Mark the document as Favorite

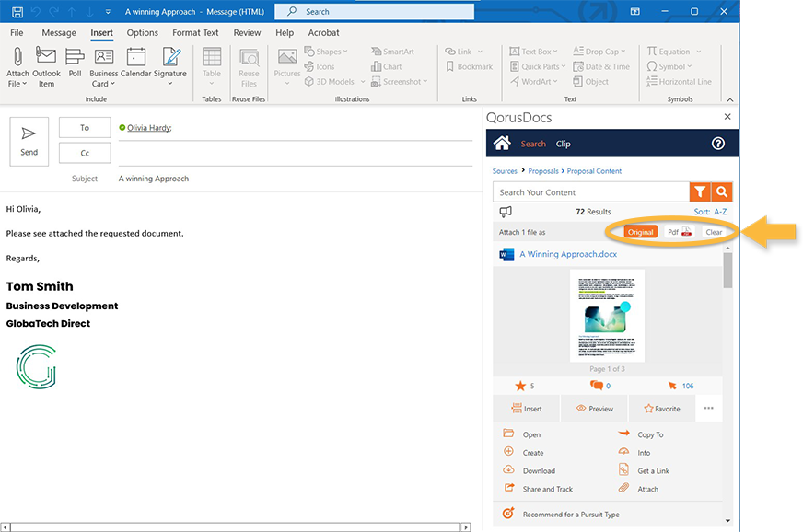pos(662,408)
